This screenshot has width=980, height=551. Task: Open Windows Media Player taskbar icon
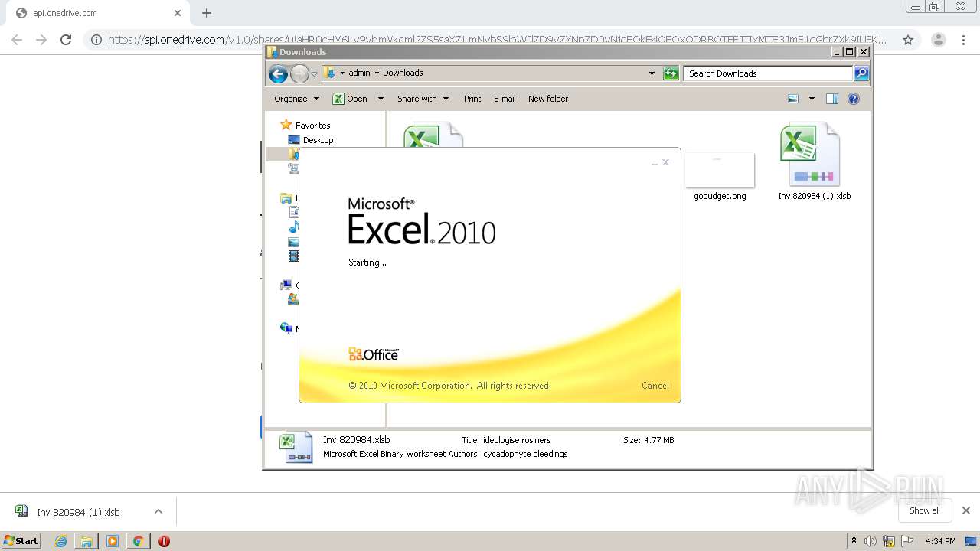tap(113, 541)
